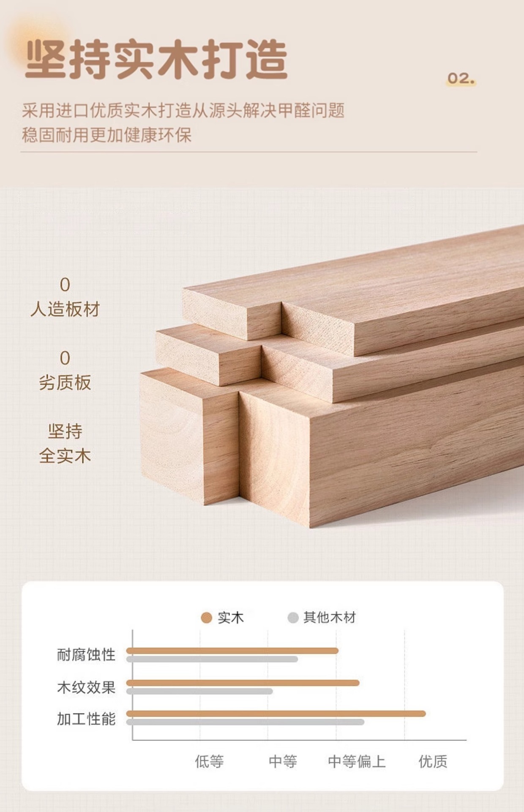Click the 0 劣质板 label

click(x=65, y=370)
